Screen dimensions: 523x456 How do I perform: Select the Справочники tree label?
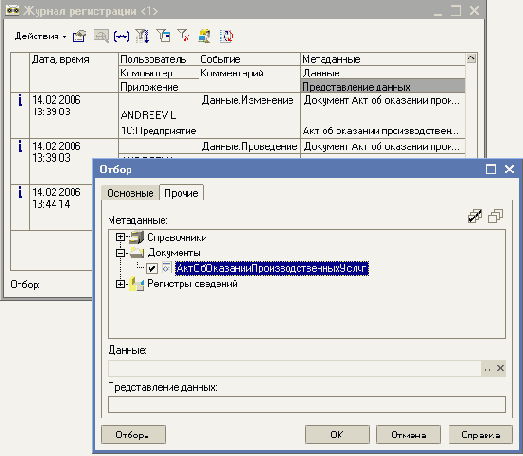click(x=177, y=237)
